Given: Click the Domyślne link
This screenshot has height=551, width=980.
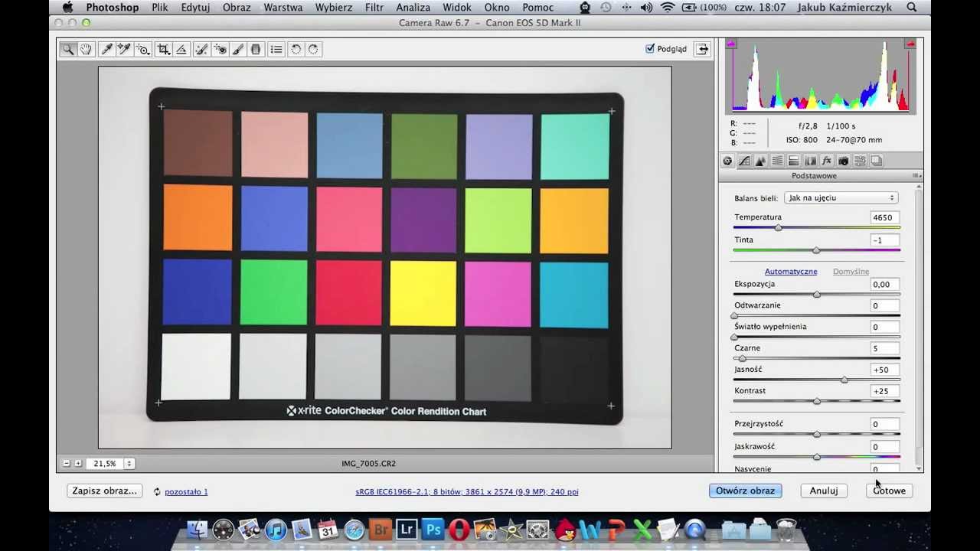Looking at the screenshot, I should click(851, 272).
